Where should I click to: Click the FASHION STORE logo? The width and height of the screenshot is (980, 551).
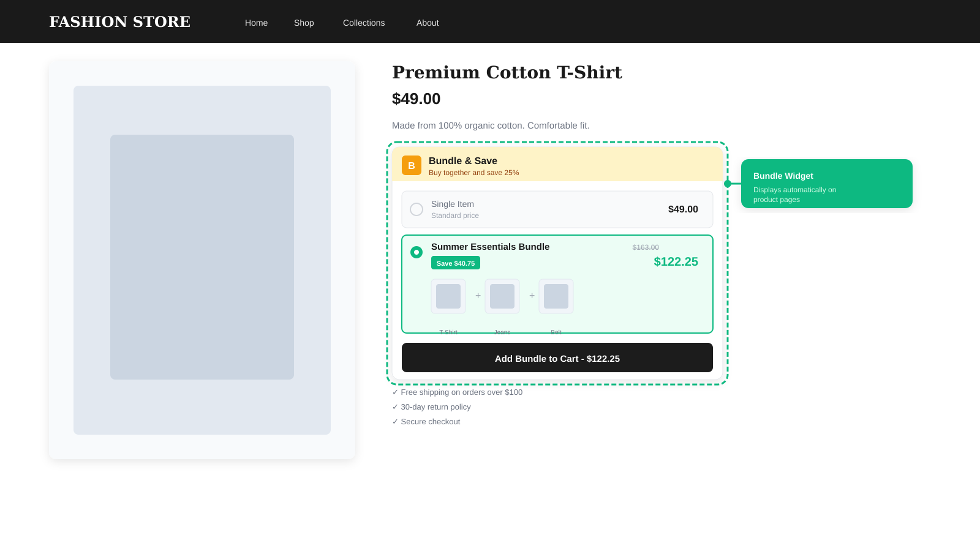[119, 21]
